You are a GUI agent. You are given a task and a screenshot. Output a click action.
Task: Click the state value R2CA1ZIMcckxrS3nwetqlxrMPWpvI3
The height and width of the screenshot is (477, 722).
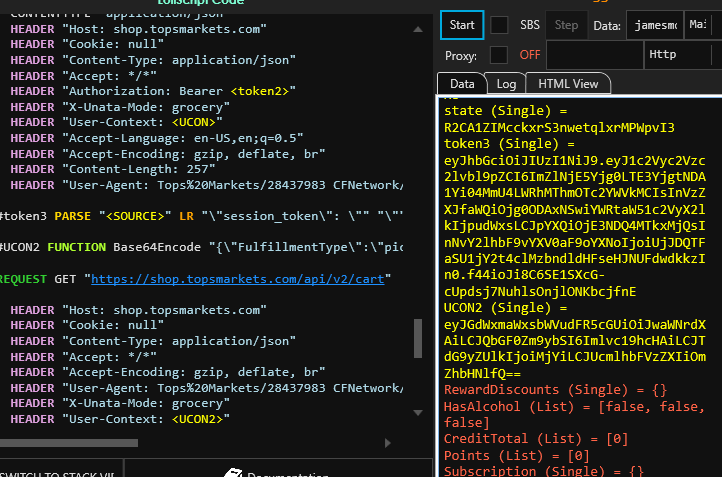click(559, 128)
